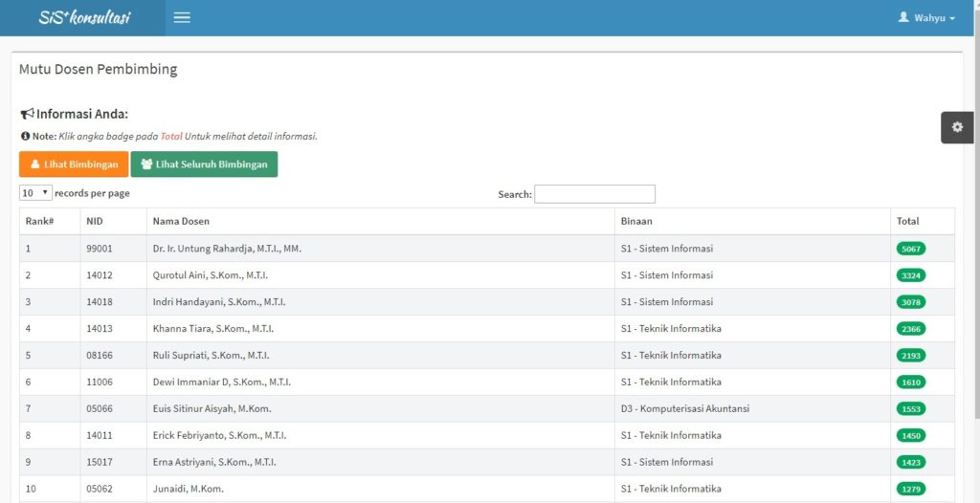This screenshot has height=503, width=980.
Task: Click NID 15017 cell
Action: (113, 463)
